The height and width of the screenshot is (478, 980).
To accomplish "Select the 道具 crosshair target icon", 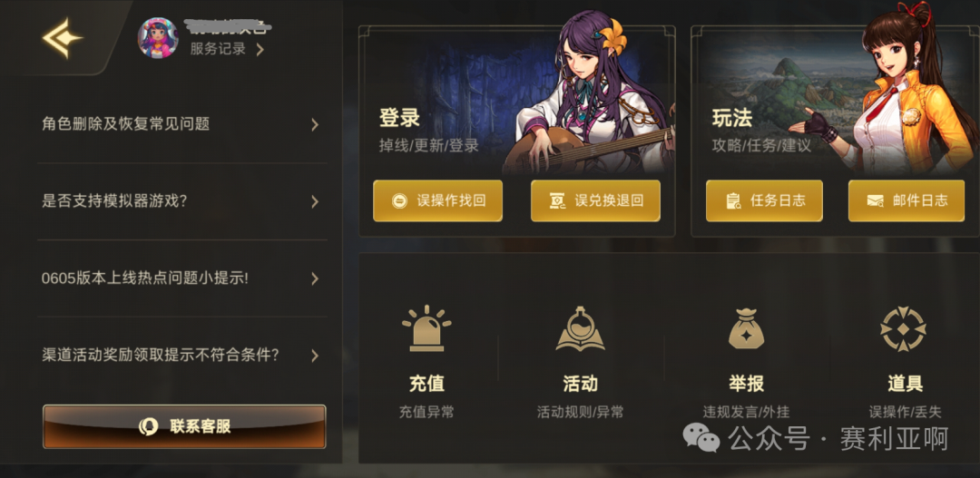I will point(903,328).
